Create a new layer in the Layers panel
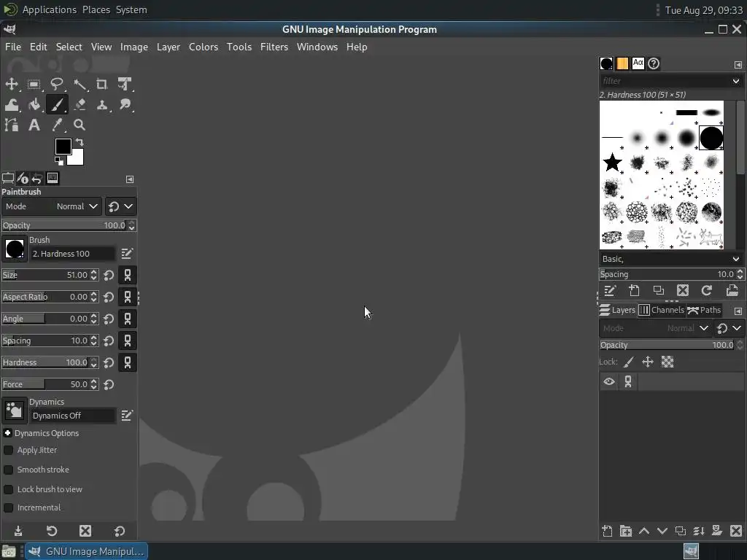This screenshot has height=560, width=747. click(x=607, y=531)
